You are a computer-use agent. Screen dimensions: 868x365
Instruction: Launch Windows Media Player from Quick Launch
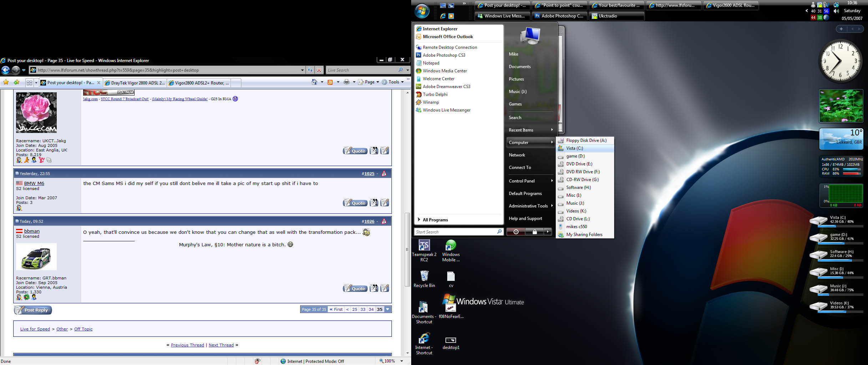pos(451,16)
